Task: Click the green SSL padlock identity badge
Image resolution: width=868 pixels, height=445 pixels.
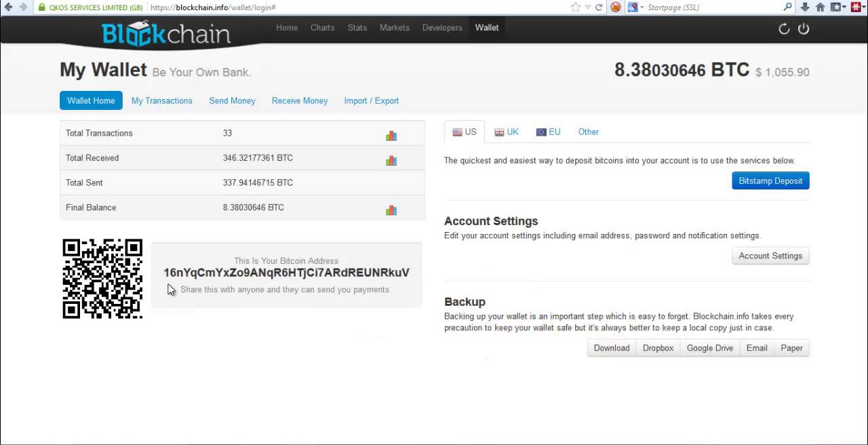Action: [x=90, y=7]
